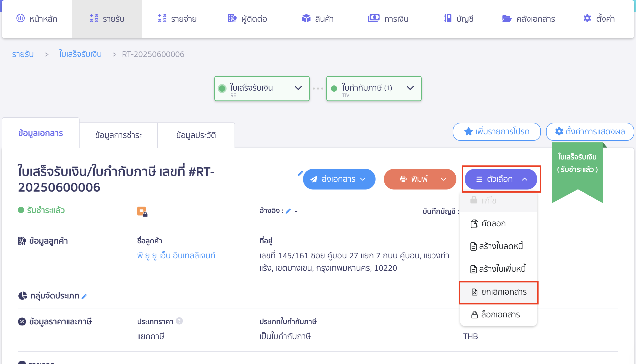The image size is (636, 364).
Task: Click hamburger icon on ตัวเลือก button
Action: click(479, 179)
